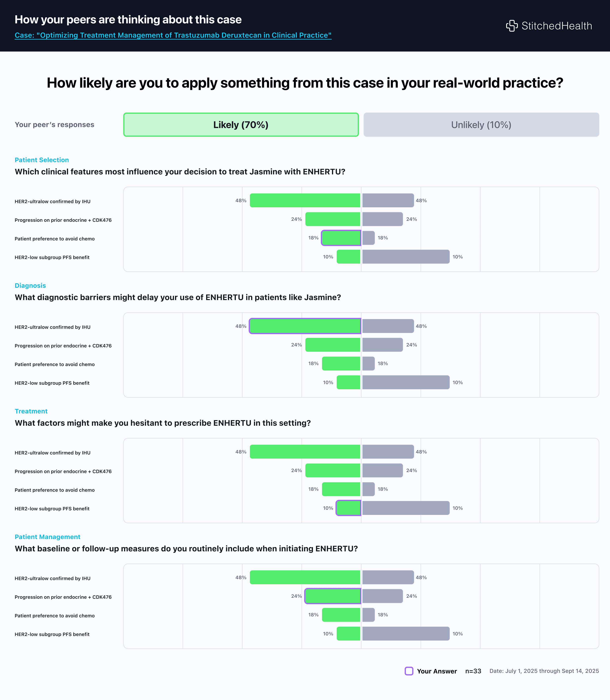Viewport: 610px width, 700px height.
Task: Click the Your peer's responses label
Action: pyautogui.click(x=54, y=125)
